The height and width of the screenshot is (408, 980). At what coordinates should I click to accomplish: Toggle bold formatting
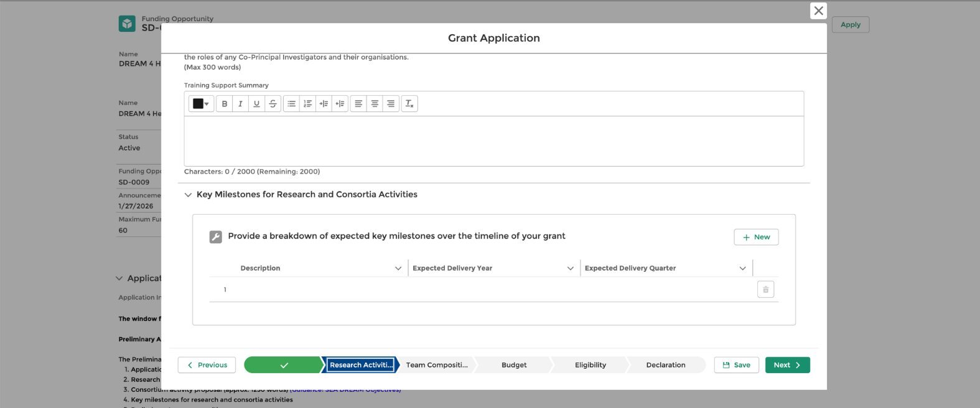coord(224,104)
